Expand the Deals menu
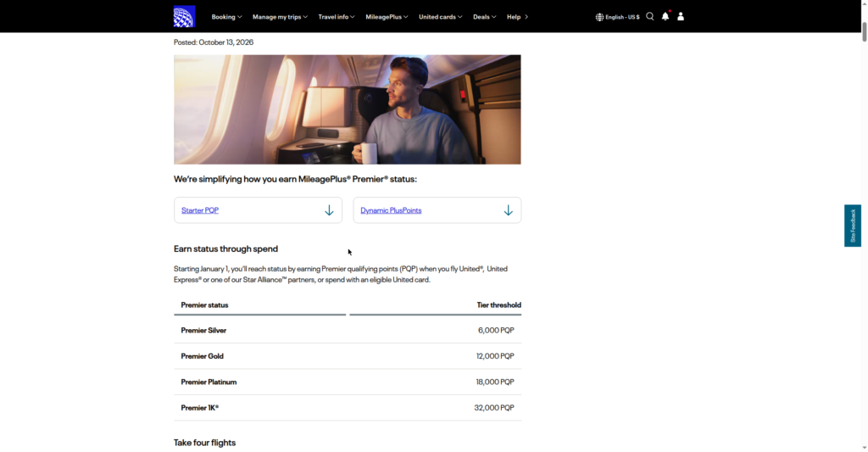This screenshot has width=868, height=452. (484, 17)
